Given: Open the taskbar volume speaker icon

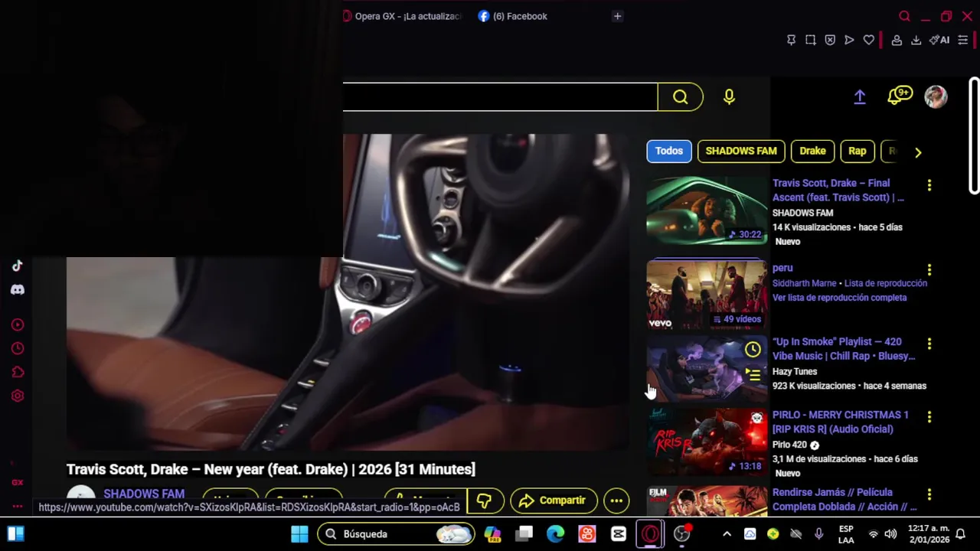Looking at the screenshot, I should coord(890,534).
